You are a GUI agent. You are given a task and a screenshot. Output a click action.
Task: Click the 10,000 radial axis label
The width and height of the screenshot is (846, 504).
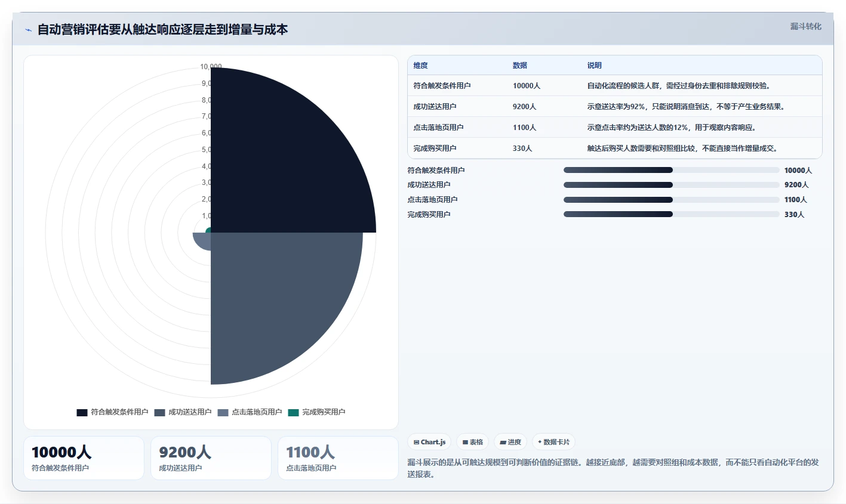[211, 67]
